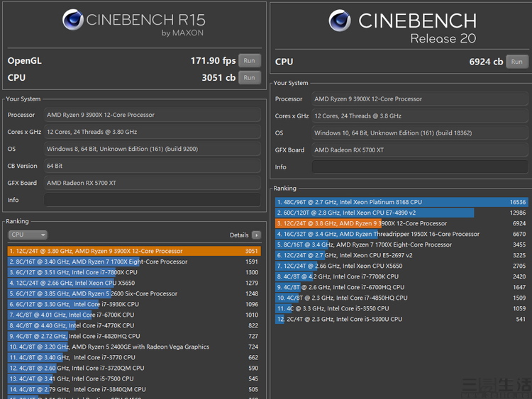This screenshot has height=399, width=532.
Task: Select Xeon X5650 row scoring 1279
Action: pyautogui.click(x=134, y=283)
